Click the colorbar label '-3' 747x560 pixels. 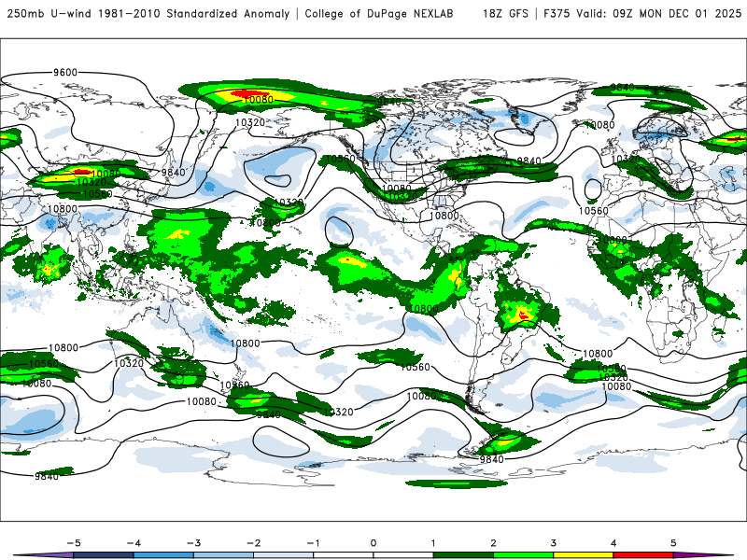(x=193, y=543)
